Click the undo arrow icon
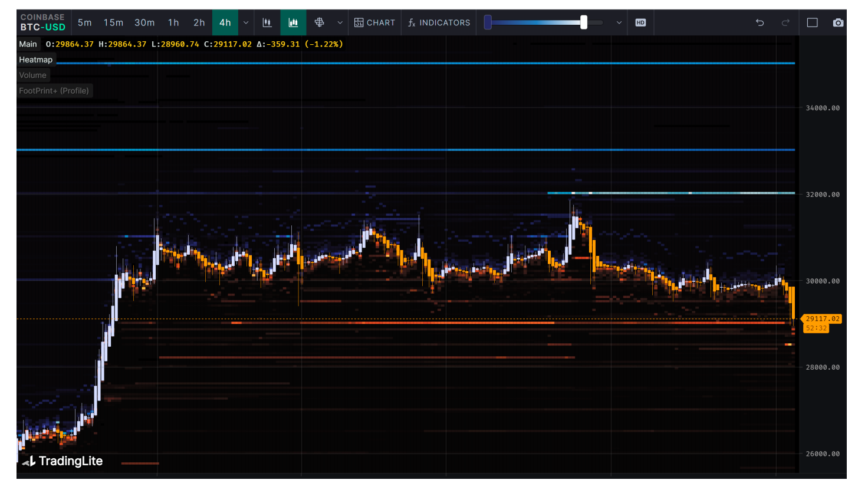Screen dimensions: 868x493 759,22
